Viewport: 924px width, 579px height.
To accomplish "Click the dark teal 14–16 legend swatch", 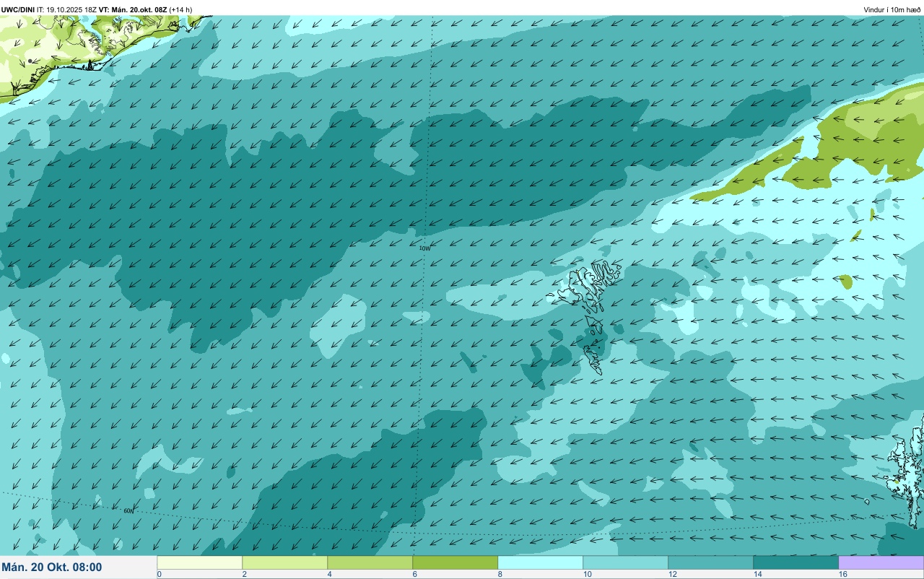I will click(796, 562).
